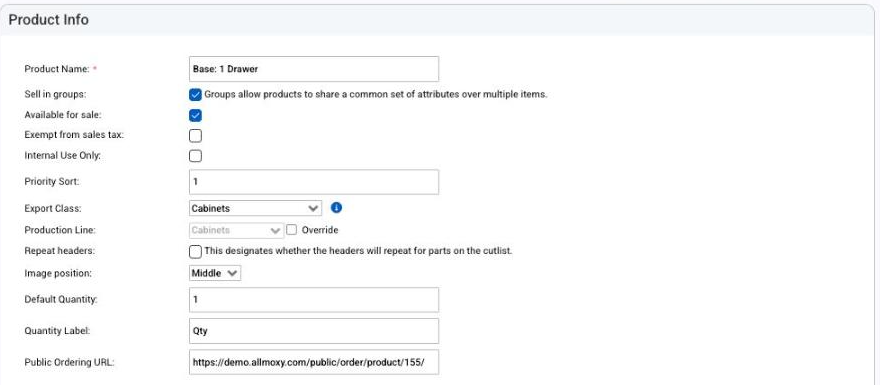This screenshot has height=385, width=880.
Task: Uncheck the Sell in groups checkbox
Action: click(x=195, y=94)
